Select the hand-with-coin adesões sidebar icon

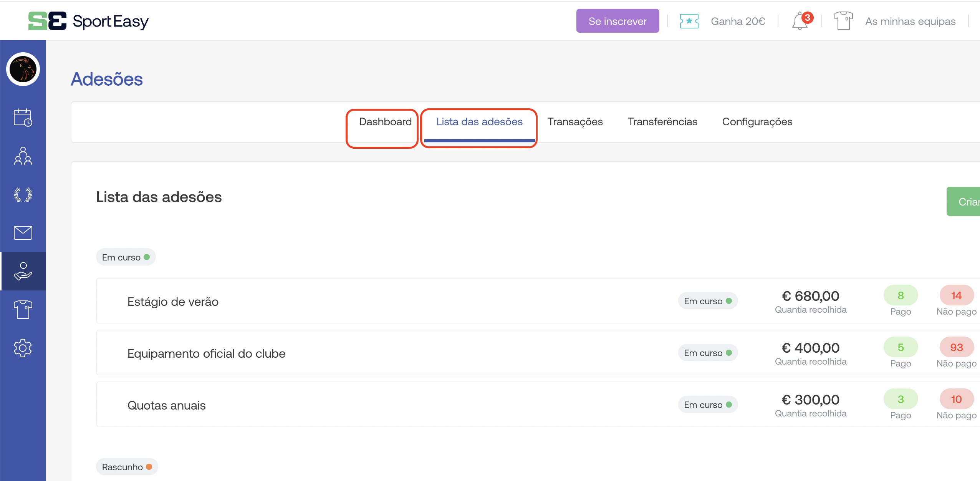(x=23, y=271)
